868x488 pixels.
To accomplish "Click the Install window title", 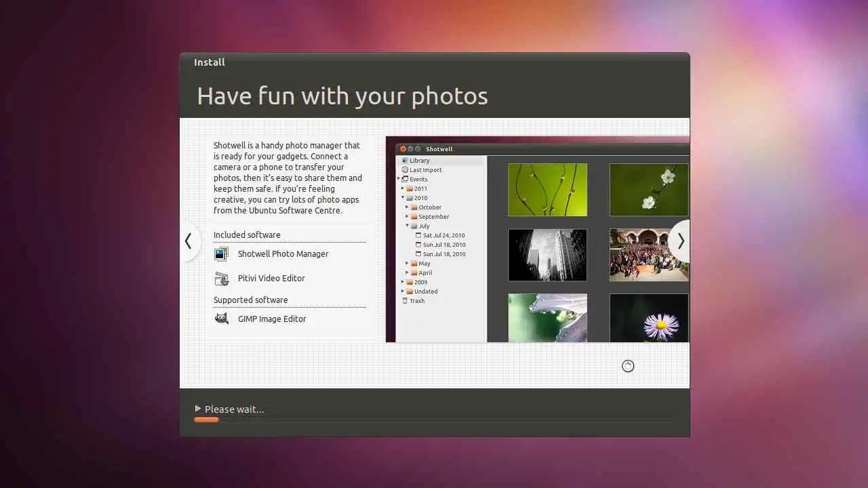I will (x=210, y=62).
